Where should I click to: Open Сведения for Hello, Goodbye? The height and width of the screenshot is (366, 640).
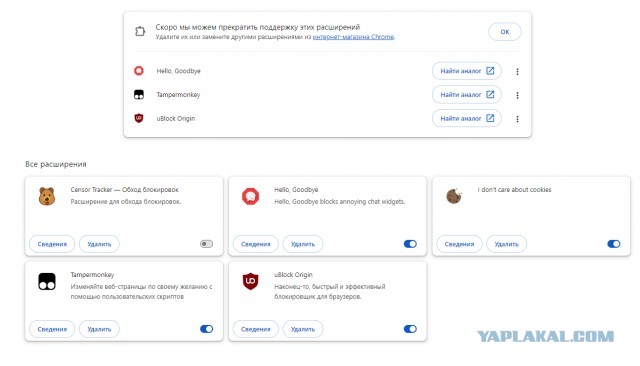(256, 244)
